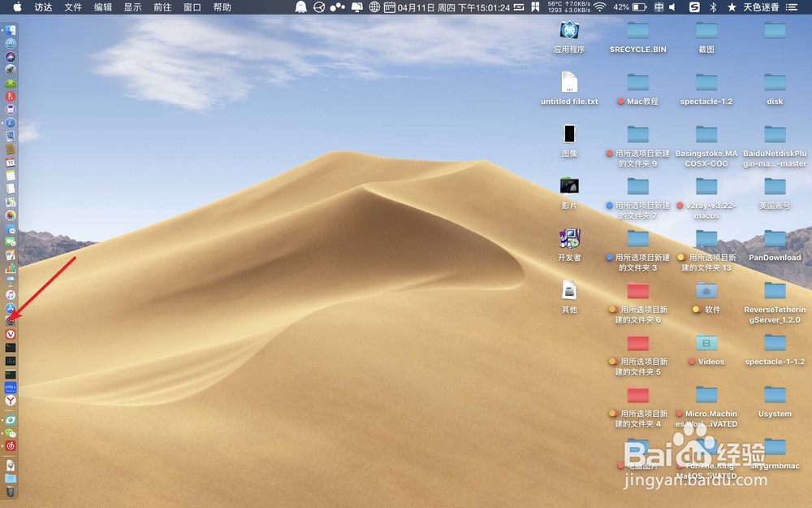812x508 pixels.
Task: Click the star icon in the menu bar
Action: (x=730, y=7)
